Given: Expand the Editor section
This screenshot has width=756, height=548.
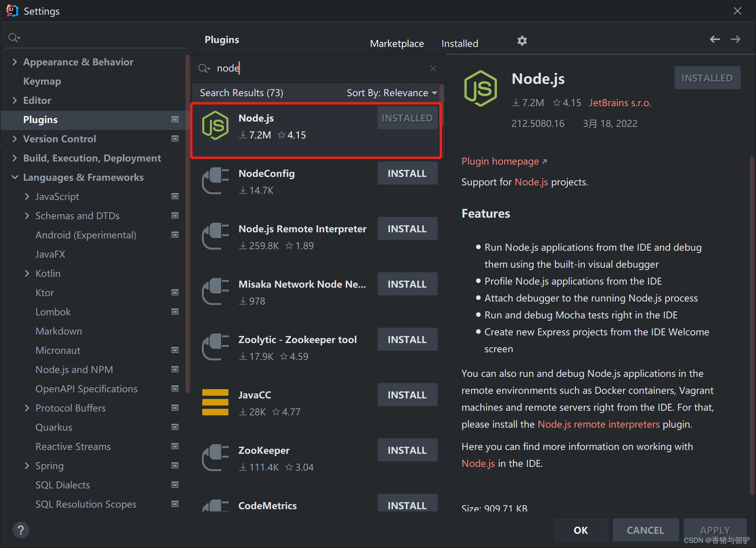Looking at the screenshot, I should (x=15, y=100).
